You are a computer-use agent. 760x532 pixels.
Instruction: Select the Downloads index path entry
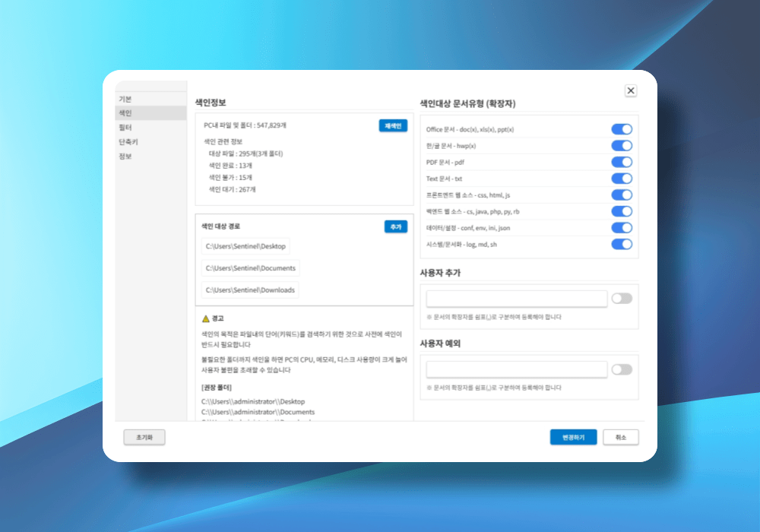tap(250, 290)
